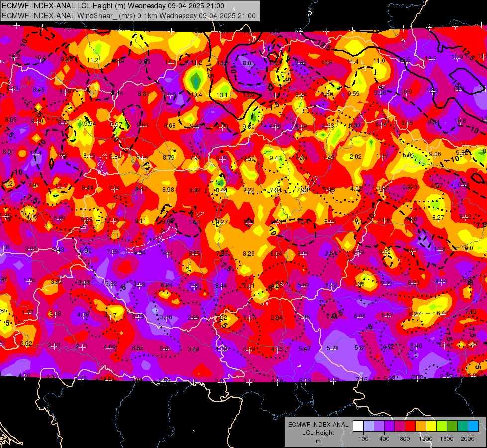Select the white swatch in the legend
The height and width of the screenshot is (448, 487).
point(358,426)
